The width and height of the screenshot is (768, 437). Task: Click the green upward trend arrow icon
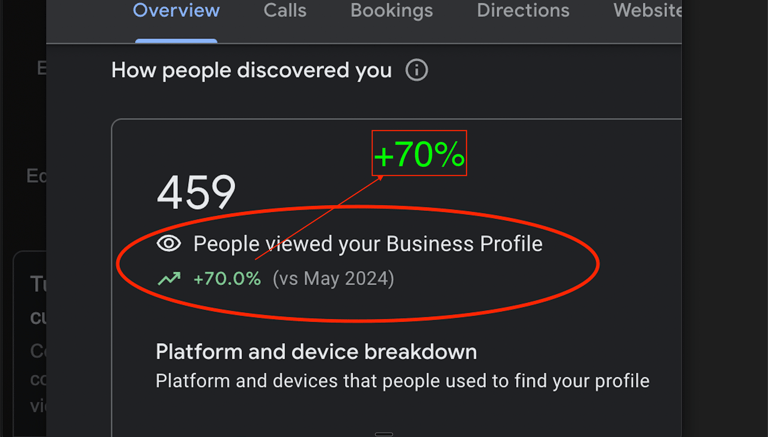pos(169,278)
